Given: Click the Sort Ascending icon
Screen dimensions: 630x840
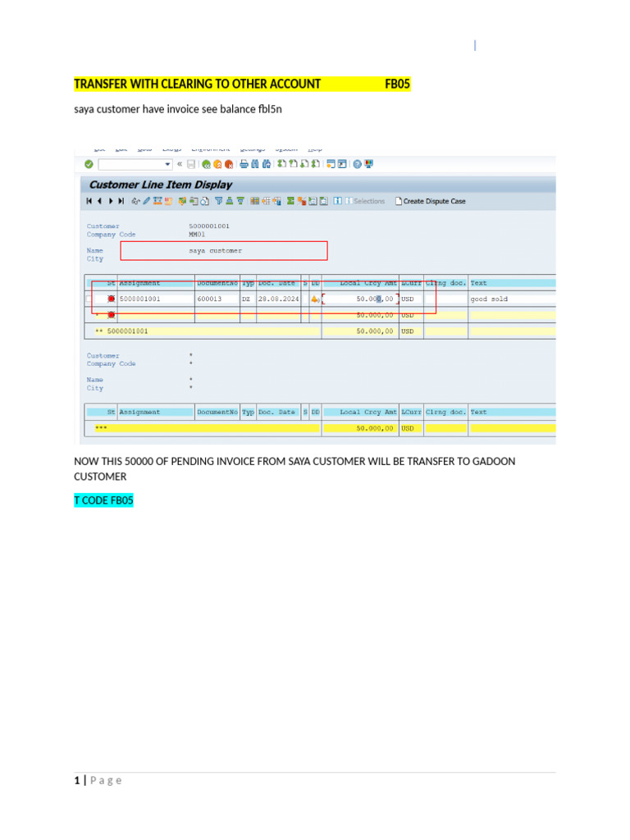Looking at the screenshot, I should click(230, 201).
